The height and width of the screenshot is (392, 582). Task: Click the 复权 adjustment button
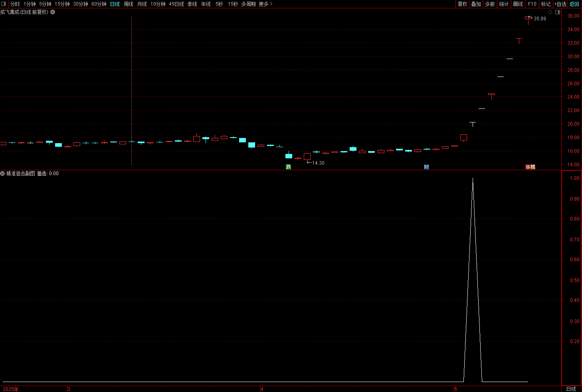point(463,4)
